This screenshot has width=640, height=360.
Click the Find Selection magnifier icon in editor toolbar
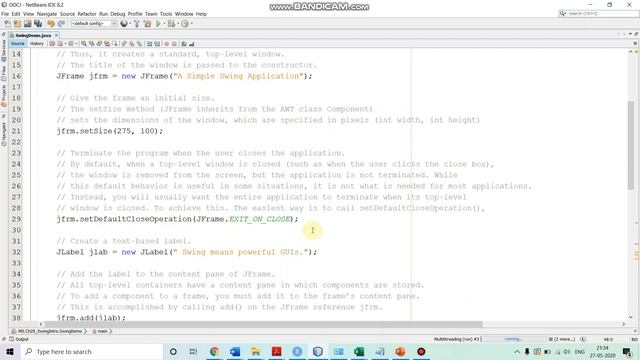coord(84,44)
